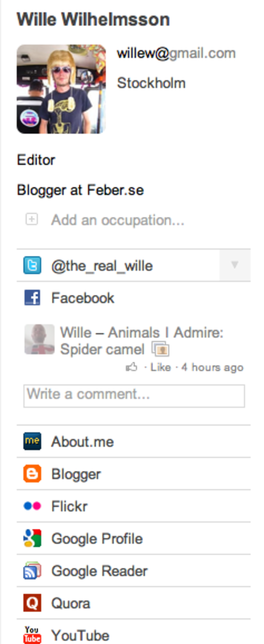Viewport: 264px width, 644px height.
Task: Click the Facebook logo icon
Action: click(x=32, y=298)
